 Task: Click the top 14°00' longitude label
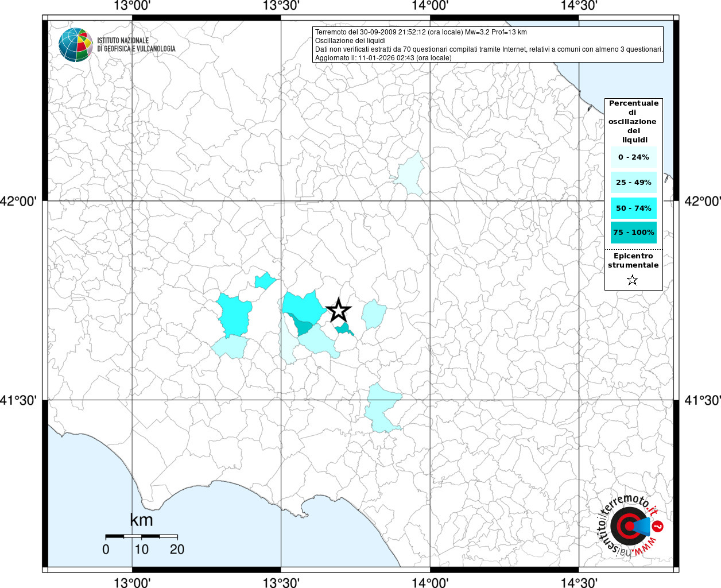coord(430,6)
